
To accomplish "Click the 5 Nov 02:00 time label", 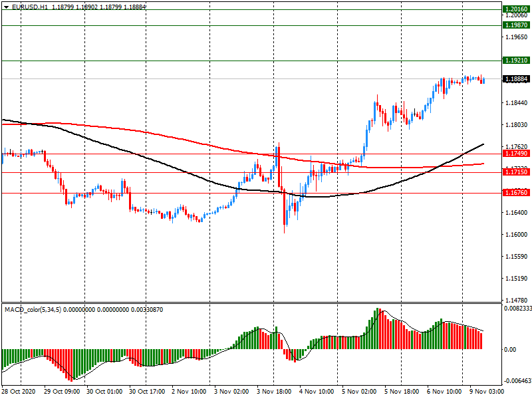I will (359, 392).
